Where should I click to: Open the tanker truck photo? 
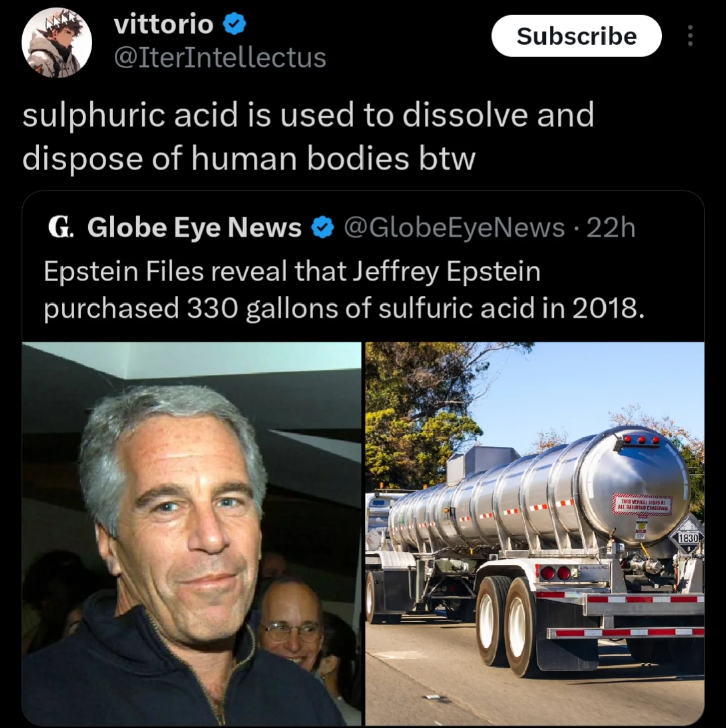pyautogui.click(x=535, y=534)
